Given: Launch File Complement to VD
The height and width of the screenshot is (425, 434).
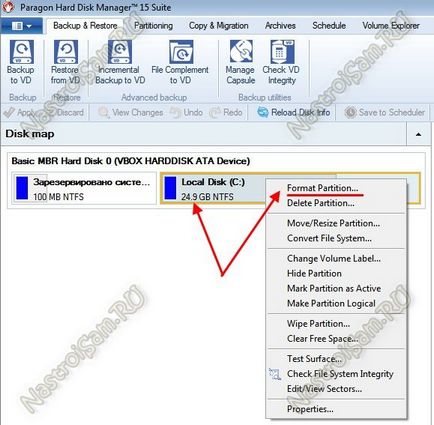Looking at the screenshot, I should pyautogui.click(x=181, y=52).
